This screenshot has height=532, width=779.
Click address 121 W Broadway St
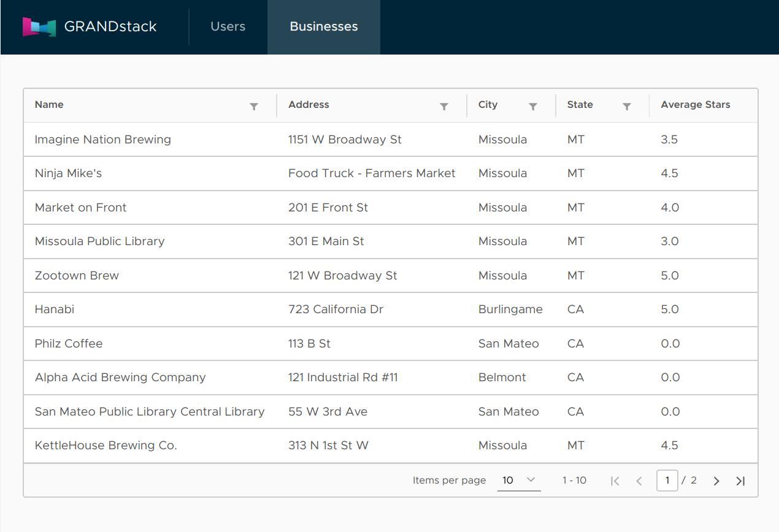343,275
